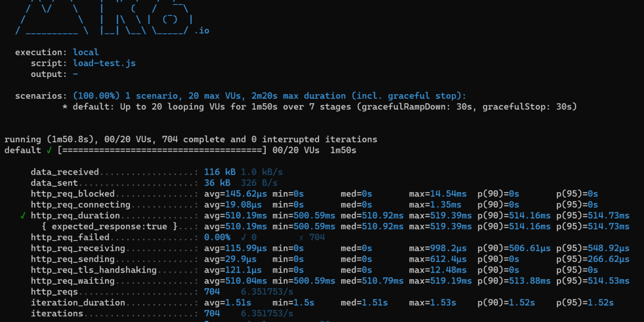644x322 pixels.
Task: Click the completed default scenario progress bar
Action: 162,150
